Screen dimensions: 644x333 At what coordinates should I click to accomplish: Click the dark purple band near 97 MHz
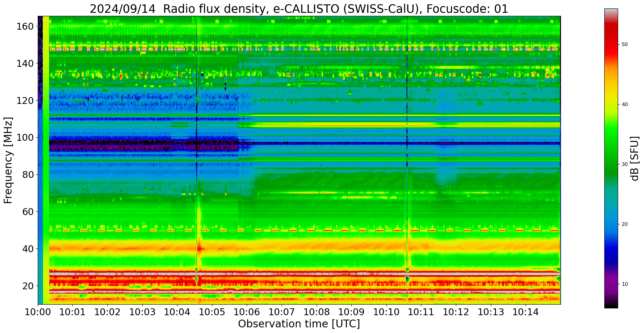[305, 144]
